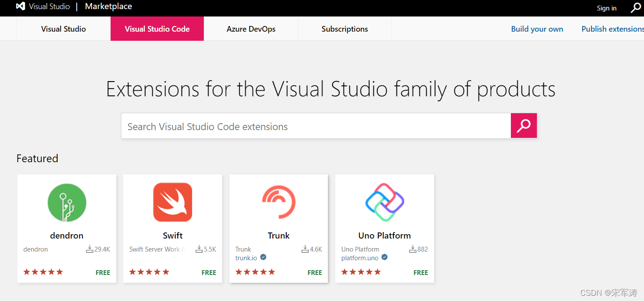Click the download icon on Swift card
Screen dimensions: 644x301
pos(199,249)
